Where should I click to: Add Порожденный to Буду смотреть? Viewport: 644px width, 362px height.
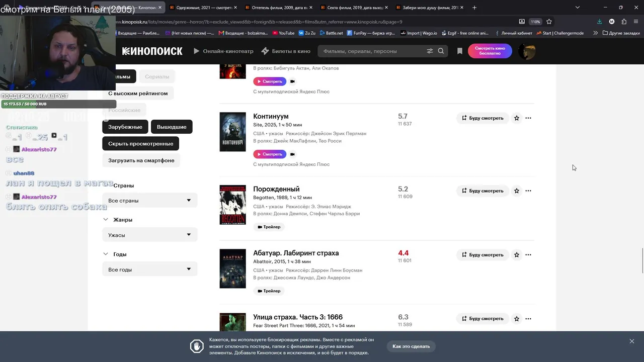coord(482,191)
